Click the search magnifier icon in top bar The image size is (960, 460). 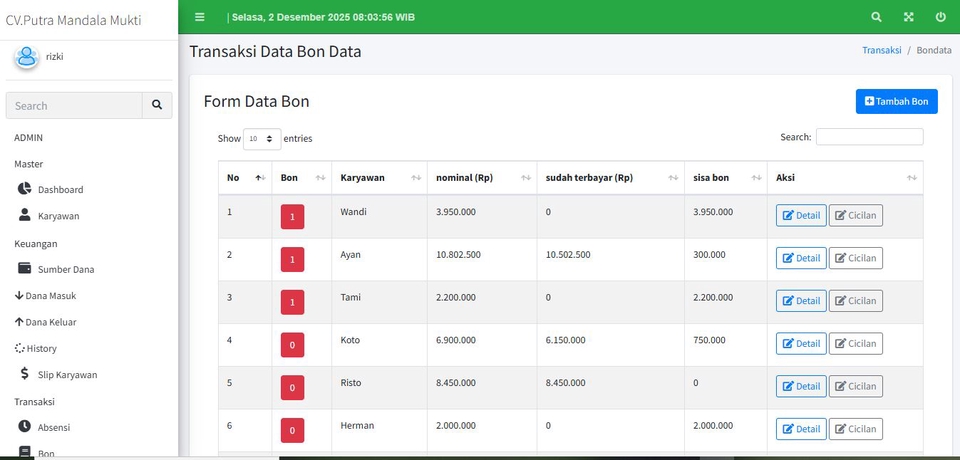[x=876, y=17]
